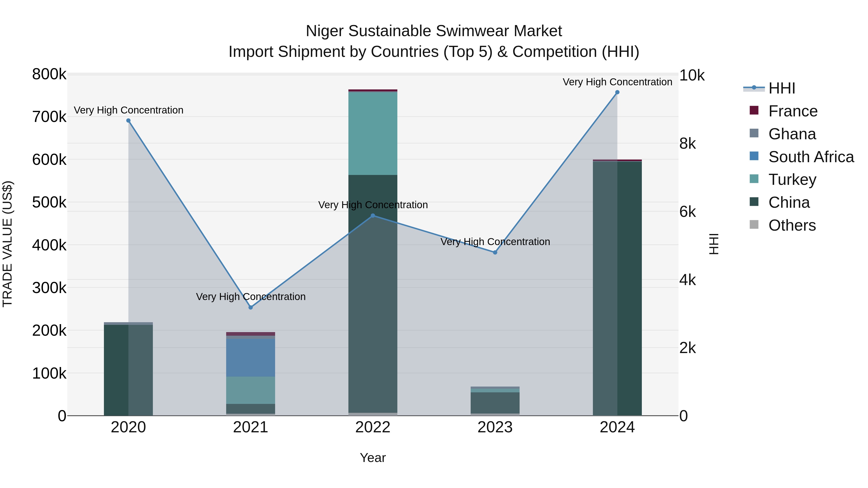
Task: Click the 2020 Ghana bar segment
Action: (x=128, y=324)
